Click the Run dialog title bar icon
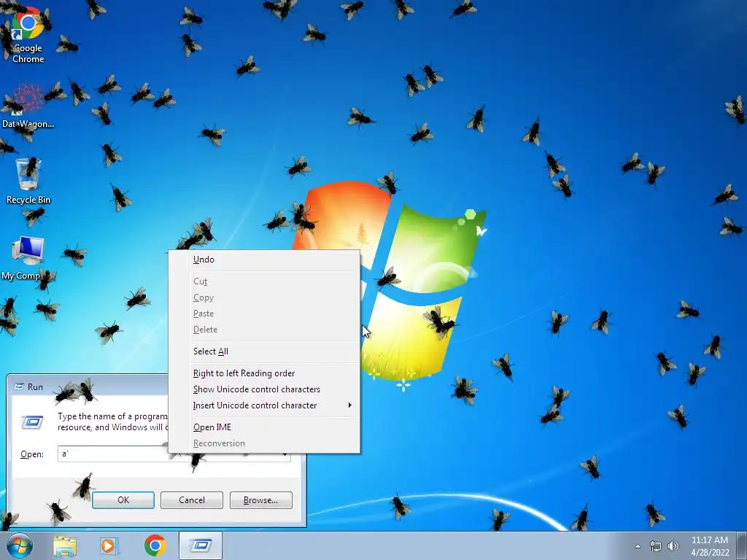 click(x=19, y=386)
